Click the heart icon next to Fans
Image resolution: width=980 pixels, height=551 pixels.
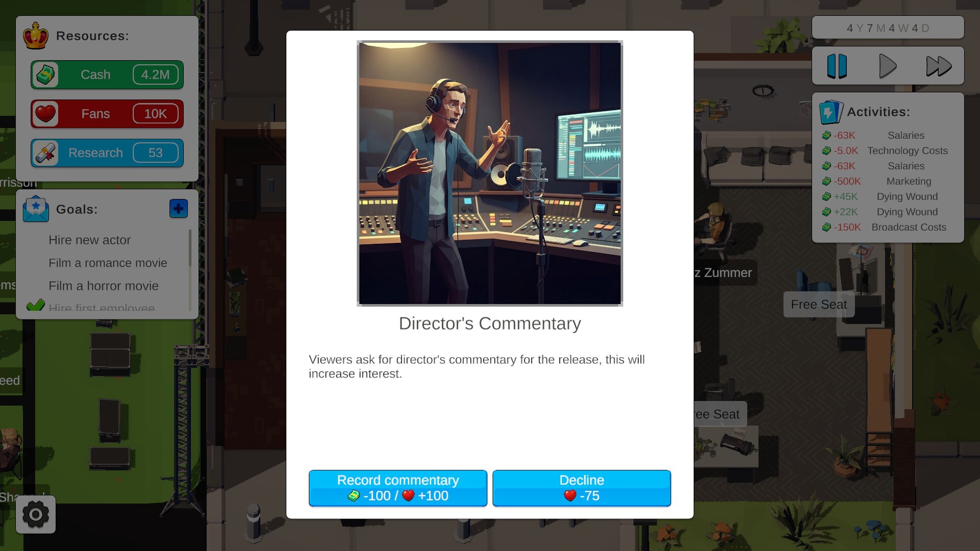point(46,114)
